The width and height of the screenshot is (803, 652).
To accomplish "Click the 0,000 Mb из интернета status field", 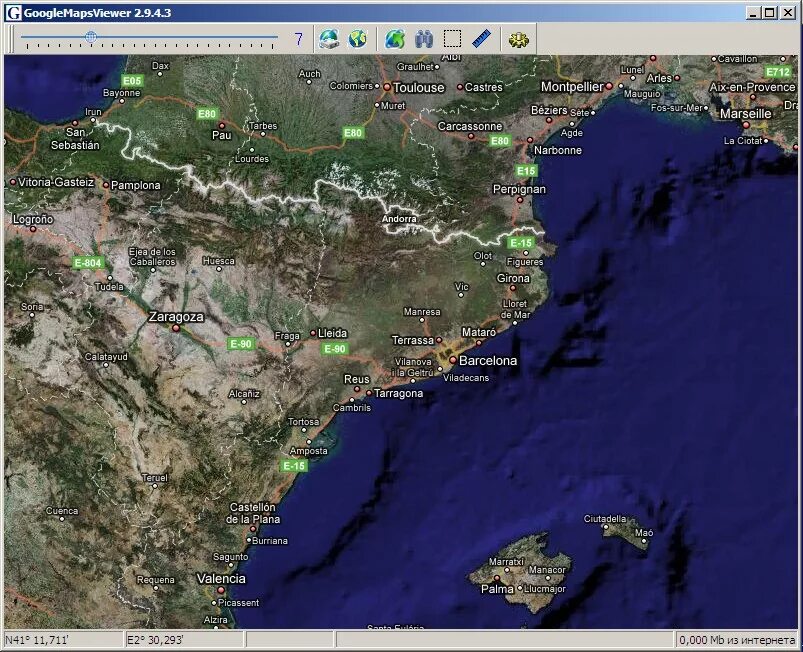I will (737, 640).
